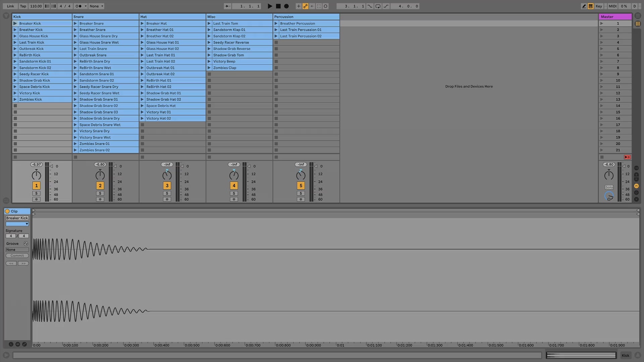Click the Record button to arm recording
This screenshot has height=362, width=644.
[285, 6]
